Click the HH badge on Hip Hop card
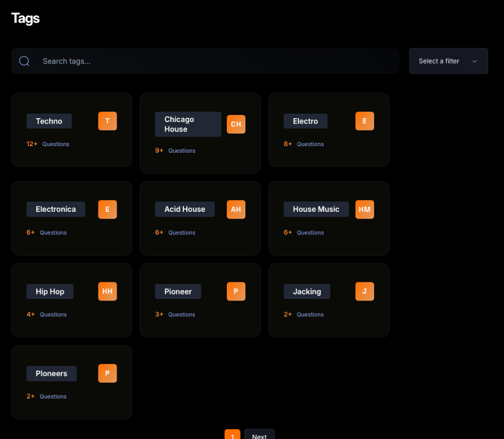This screenshot has height=439, width=504. (x=107, y=291)
